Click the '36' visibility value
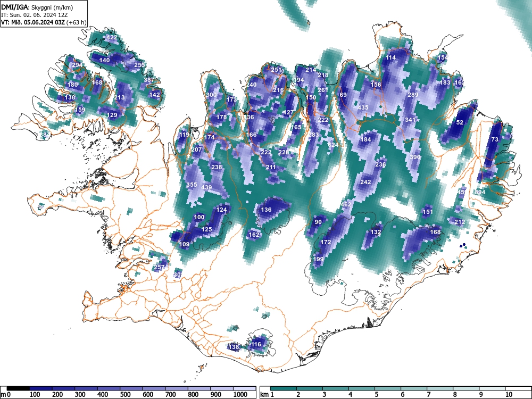 pyautogui.click(x=251, y=117)
